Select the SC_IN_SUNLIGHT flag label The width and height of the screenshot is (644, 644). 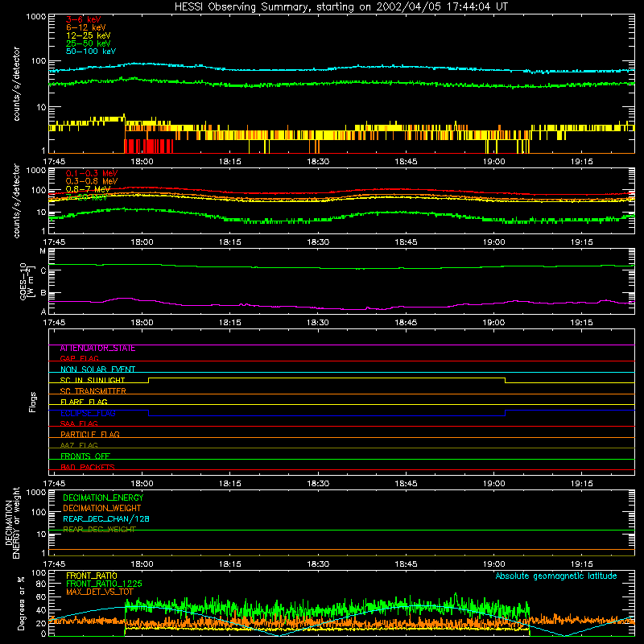pyautogui.click(x=93, y=380)
